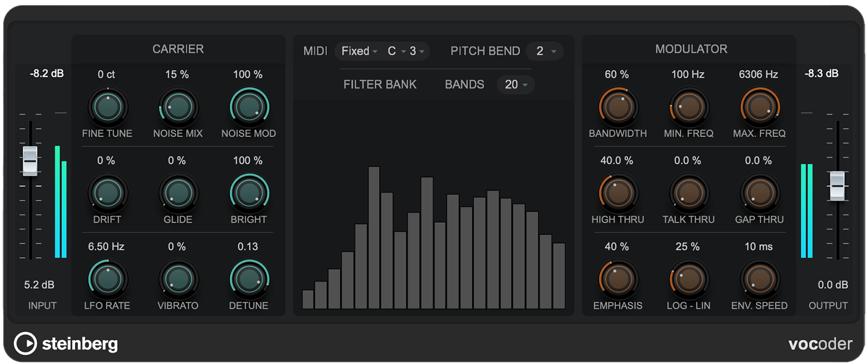Open the Bands count dropdown
Viewport: 868px width, 364px height.
[x=516, y=85]
